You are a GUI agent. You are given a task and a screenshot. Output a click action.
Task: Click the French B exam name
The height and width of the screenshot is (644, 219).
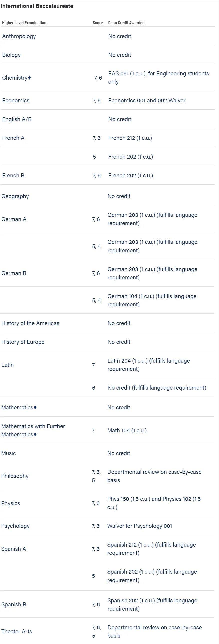point(13,175)
